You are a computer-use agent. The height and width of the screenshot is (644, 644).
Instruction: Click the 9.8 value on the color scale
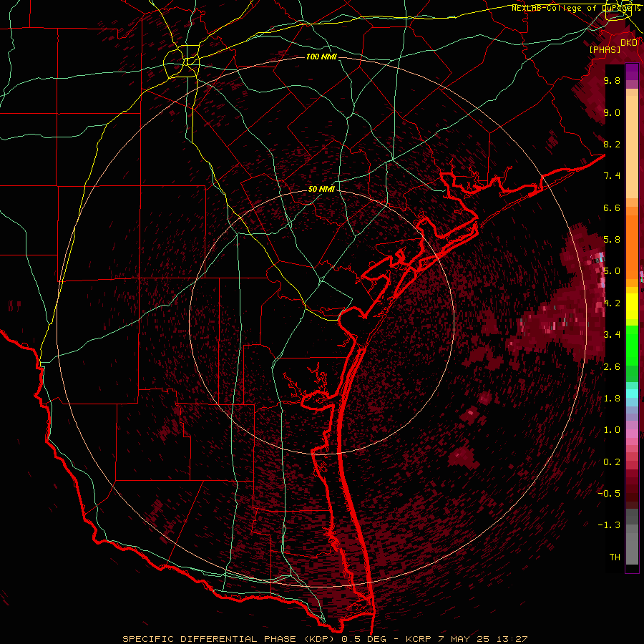[x=612, y=80]
